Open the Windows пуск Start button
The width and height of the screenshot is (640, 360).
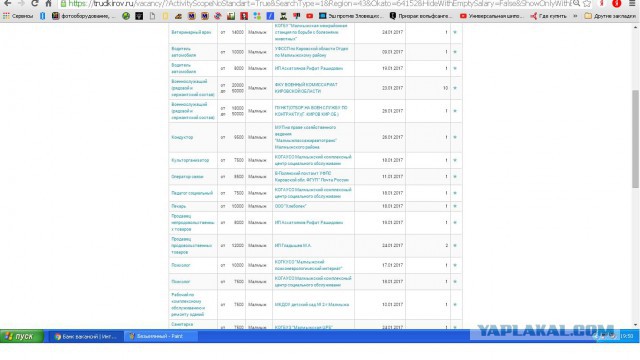(x=21, y=336)
